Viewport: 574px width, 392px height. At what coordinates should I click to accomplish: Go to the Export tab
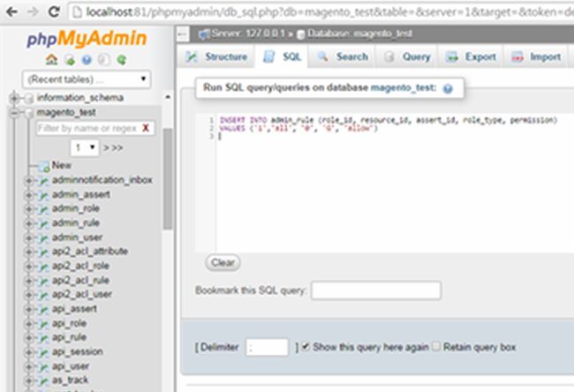(x=471, y=57)
